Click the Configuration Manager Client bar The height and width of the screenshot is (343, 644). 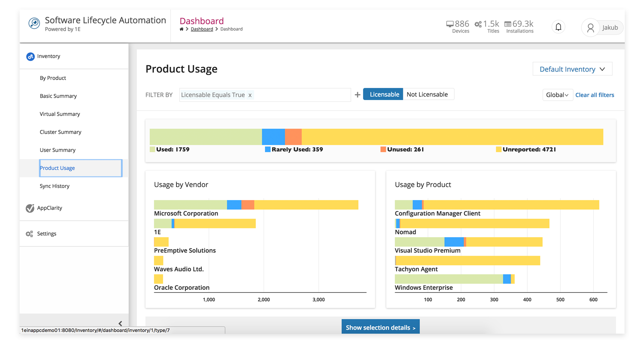click(497, 205)
